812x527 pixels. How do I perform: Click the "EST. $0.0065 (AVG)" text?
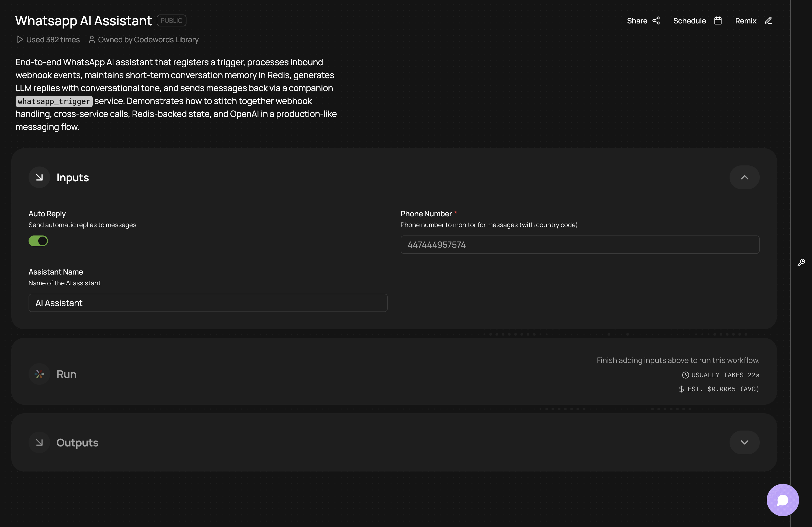tap(723, 389)
